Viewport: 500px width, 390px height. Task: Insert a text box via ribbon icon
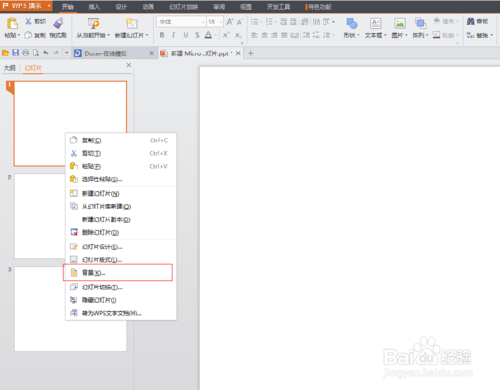click(375, 24)
